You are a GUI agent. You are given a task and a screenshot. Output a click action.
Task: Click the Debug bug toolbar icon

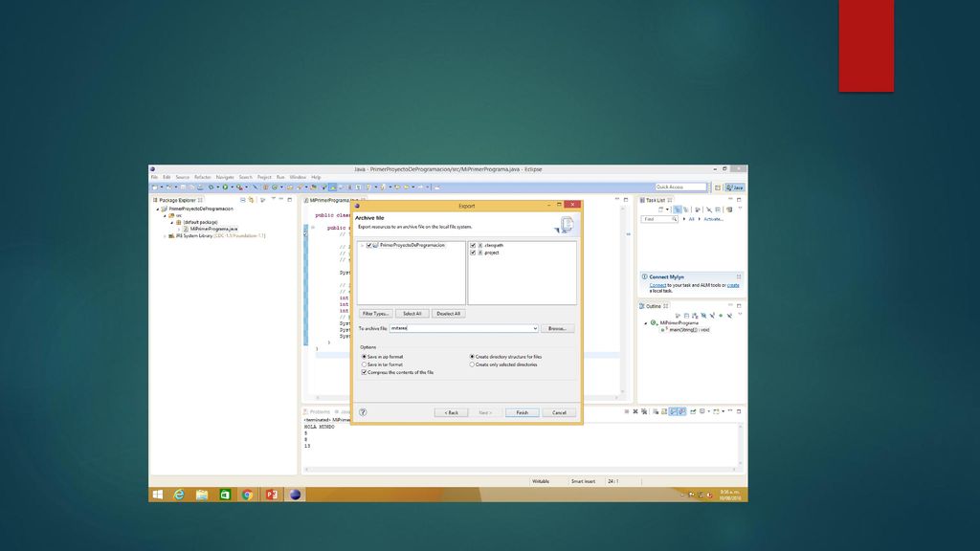click(212, 187)
